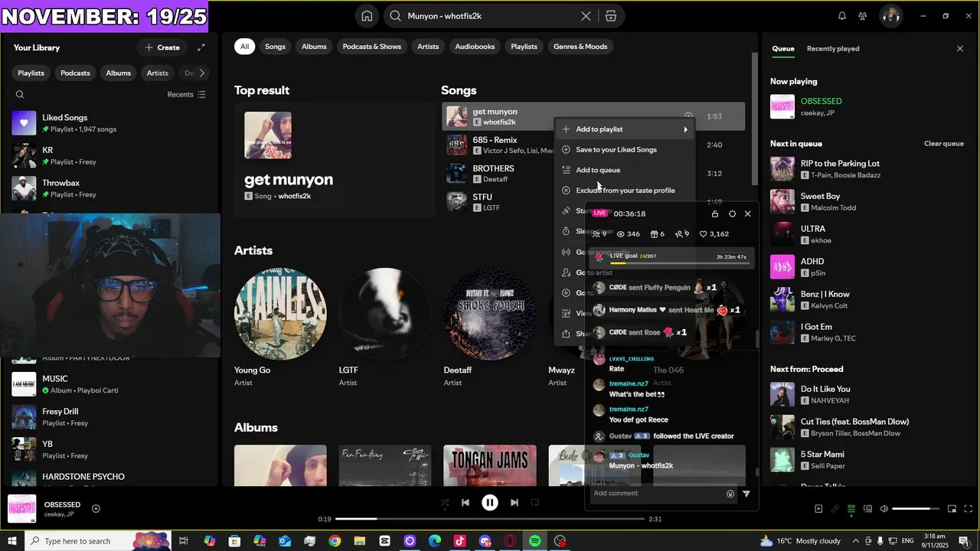Image resolution: width=980 pixels, height=551 pixels.
Task: Clear the search field text
Action: (x=586, y=16)
